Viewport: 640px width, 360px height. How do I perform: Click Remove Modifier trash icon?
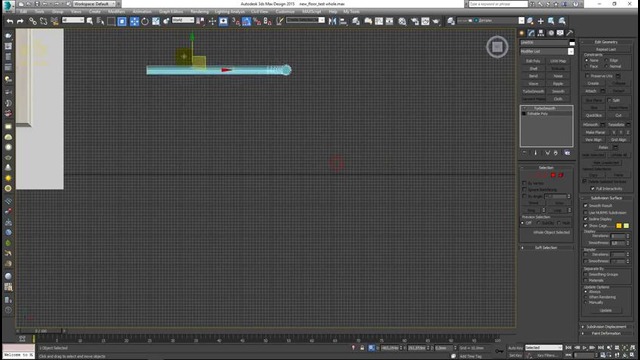point(556,153)
